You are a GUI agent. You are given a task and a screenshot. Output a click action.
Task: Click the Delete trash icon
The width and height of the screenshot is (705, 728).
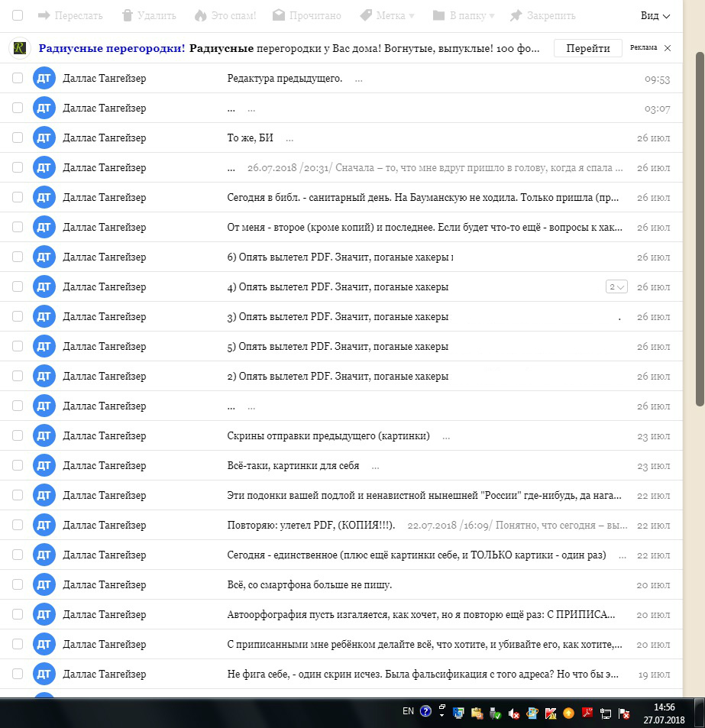128,15
